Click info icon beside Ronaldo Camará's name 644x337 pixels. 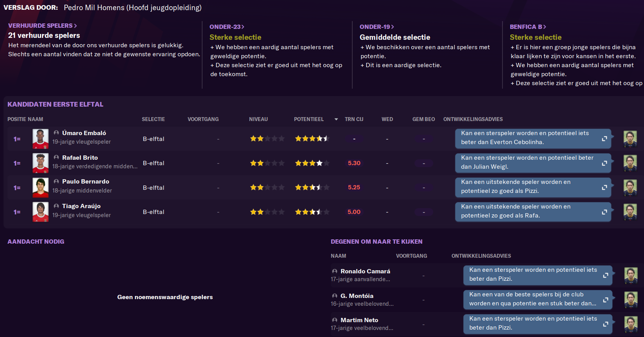(335, 271)
